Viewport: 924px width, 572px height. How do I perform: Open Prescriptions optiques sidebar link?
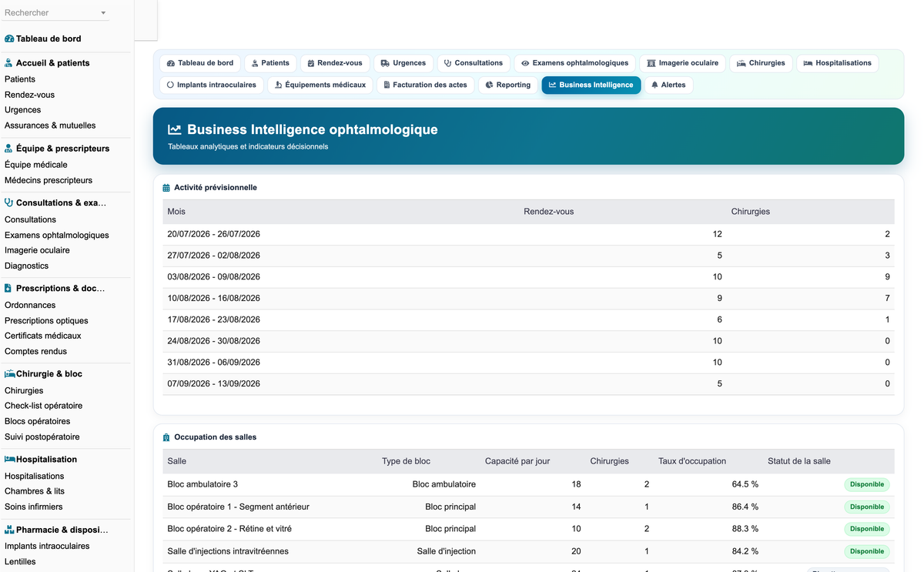click(46, 320)
